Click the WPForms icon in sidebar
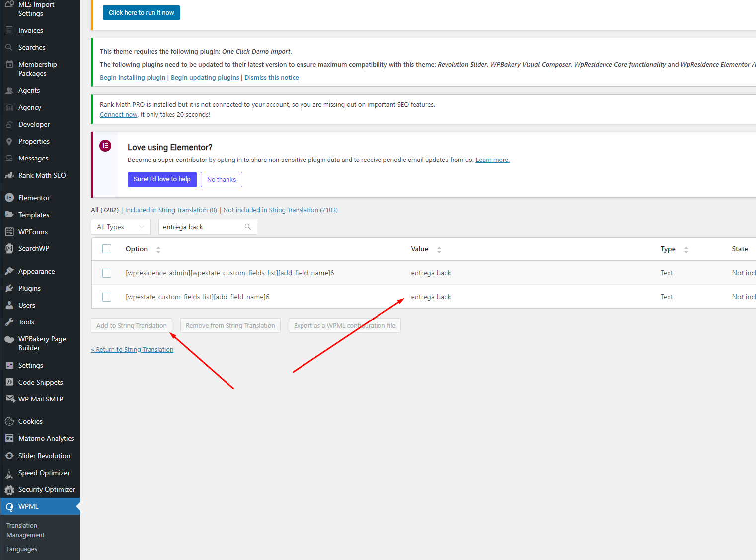The width and height of the screenshot is (756, 560). pyautogui.click(x=9, y=232)
